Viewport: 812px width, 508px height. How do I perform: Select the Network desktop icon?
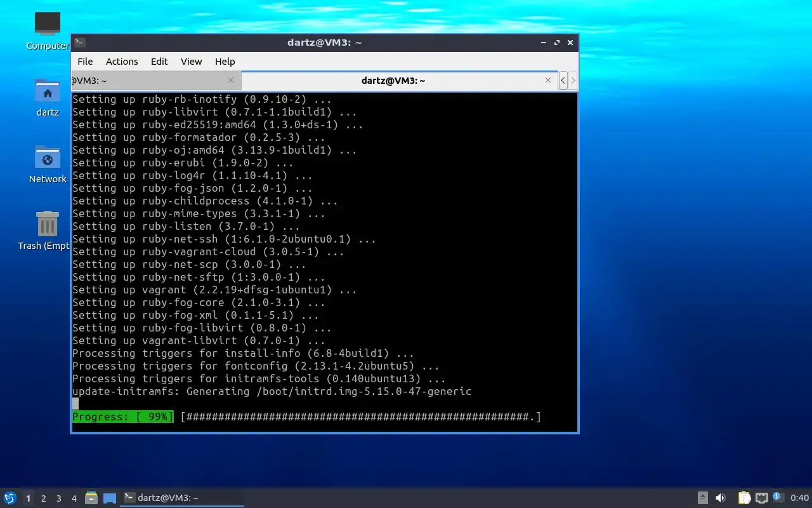pyautogui.click(x=48, y=164)
